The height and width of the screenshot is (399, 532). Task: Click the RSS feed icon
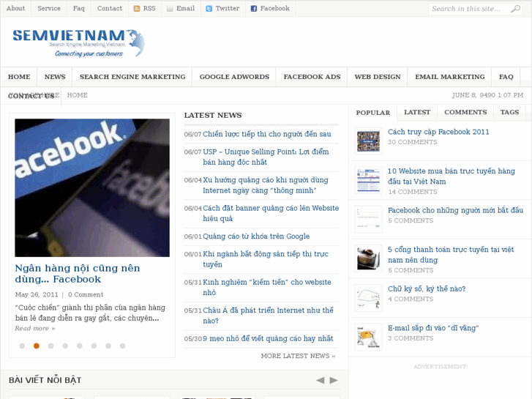point(137,9)
